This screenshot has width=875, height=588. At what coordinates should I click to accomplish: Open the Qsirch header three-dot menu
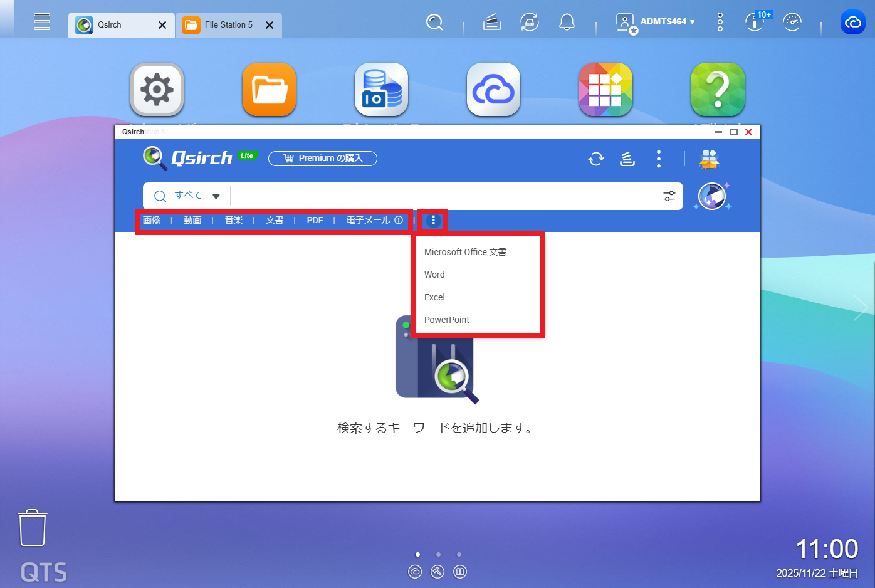coord(658,159)
